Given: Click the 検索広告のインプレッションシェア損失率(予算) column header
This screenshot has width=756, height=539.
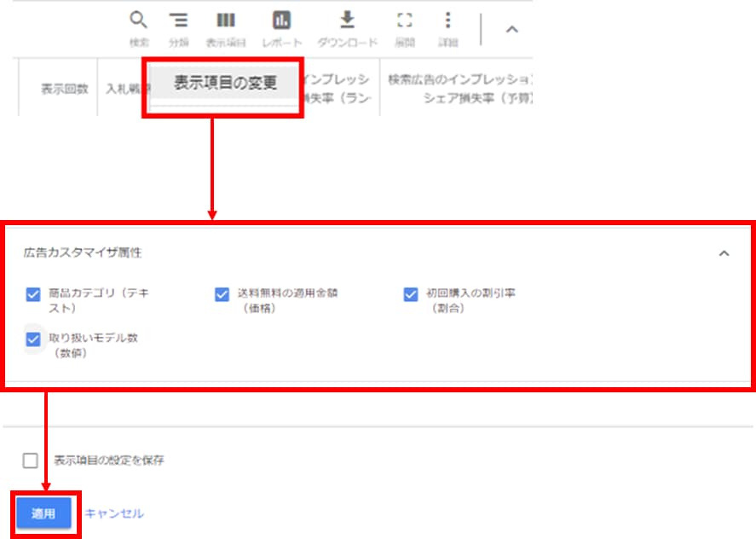Looking at the screenshot, I should [459, 89].
